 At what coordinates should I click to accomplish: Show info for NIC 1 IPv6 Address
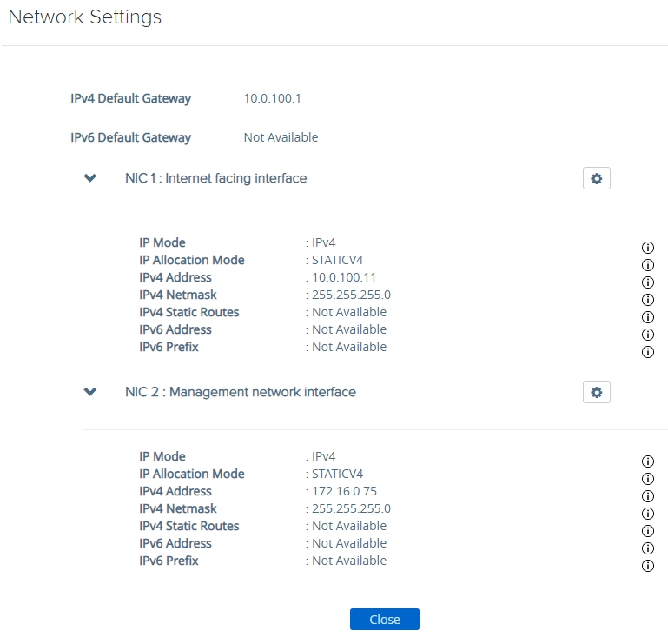pyautogui.click(x=647, y=335)
